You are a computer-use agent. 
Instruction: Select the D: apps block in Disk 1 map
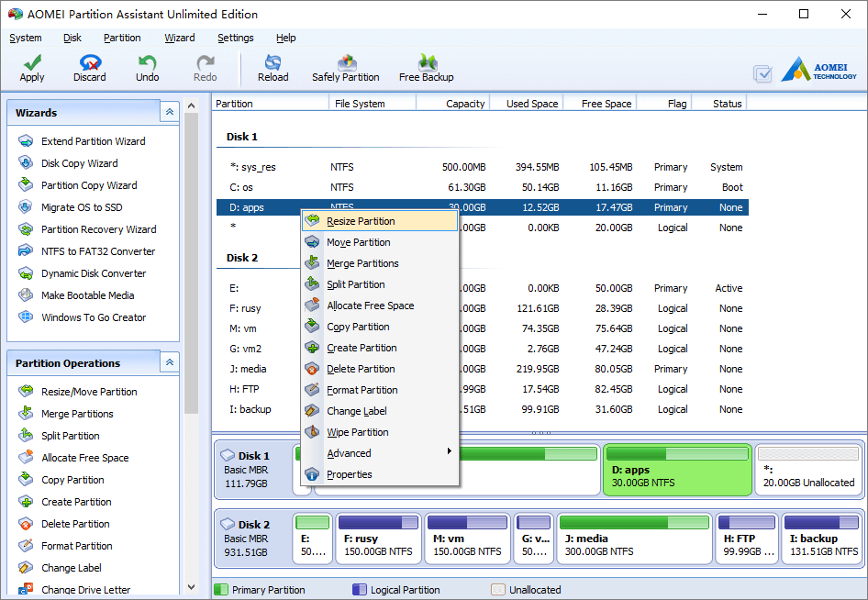pos(677,470)
